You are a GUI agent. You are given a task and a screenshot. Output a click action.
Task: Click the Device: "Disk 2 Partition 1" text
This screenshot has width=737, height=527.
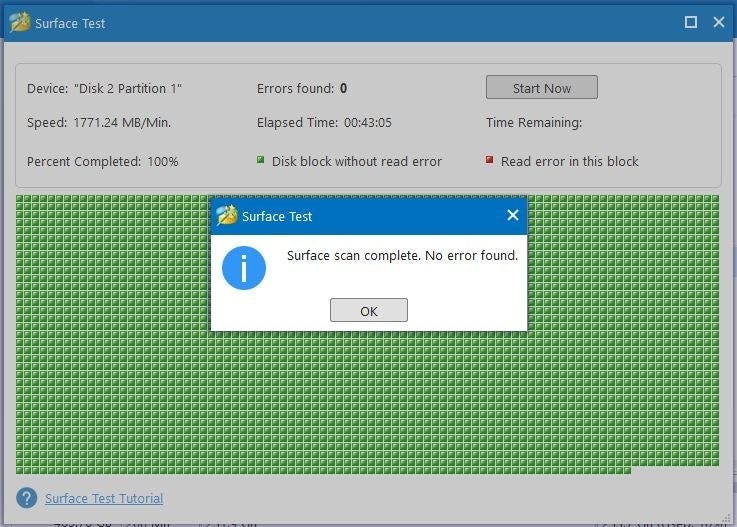coord(104,88)
